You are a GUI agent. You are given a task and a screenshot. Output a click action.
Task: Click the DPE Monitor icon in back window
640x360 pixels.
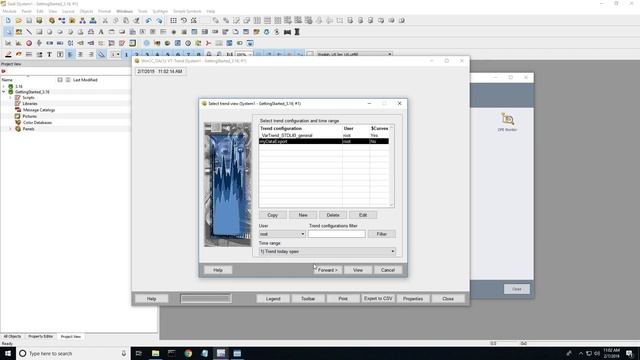(507, 122)
